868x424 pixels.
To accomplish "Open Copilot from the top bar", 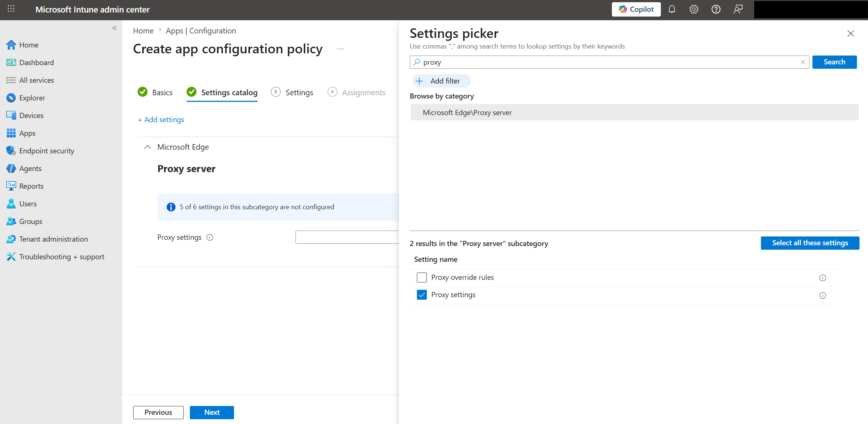I will (x=636, y=10).
